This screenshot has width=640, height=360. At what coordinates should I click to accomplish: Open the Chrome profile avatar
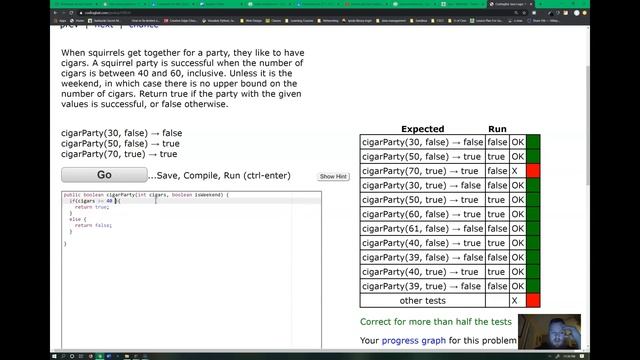click(577, 13)
